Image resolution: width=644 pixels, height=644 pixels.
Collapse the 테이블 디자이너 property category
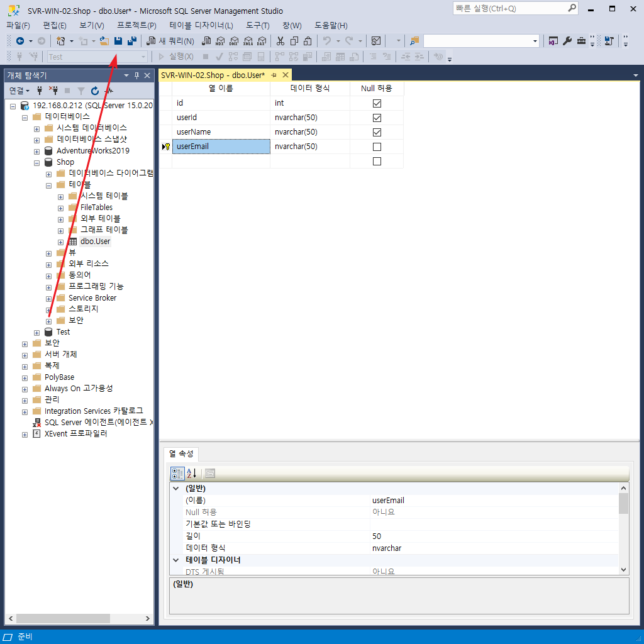click(x=176, y=560)
